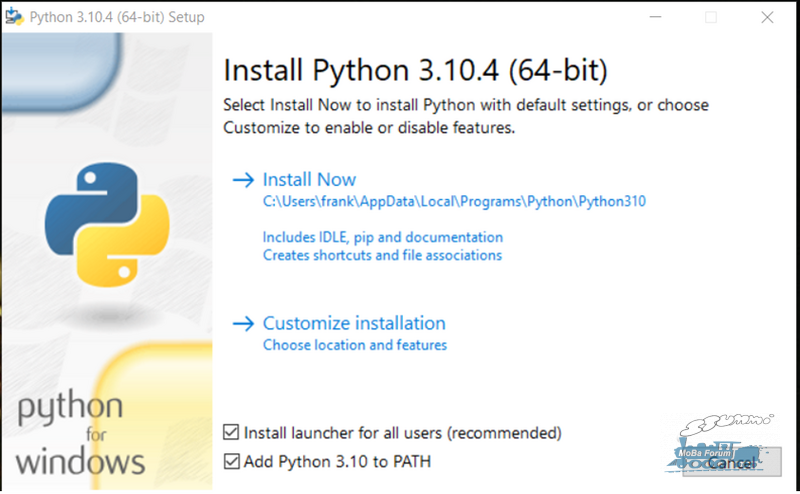Click the Add Python 3.10 to PATH label text
The width and height of the screenshot is (800, 494).
pyautogui.click(x=337, y=461)
